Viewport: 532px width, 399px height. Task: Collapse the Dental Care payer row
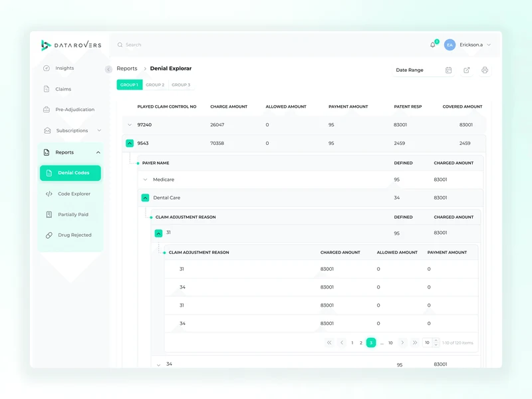pos(145,198)
